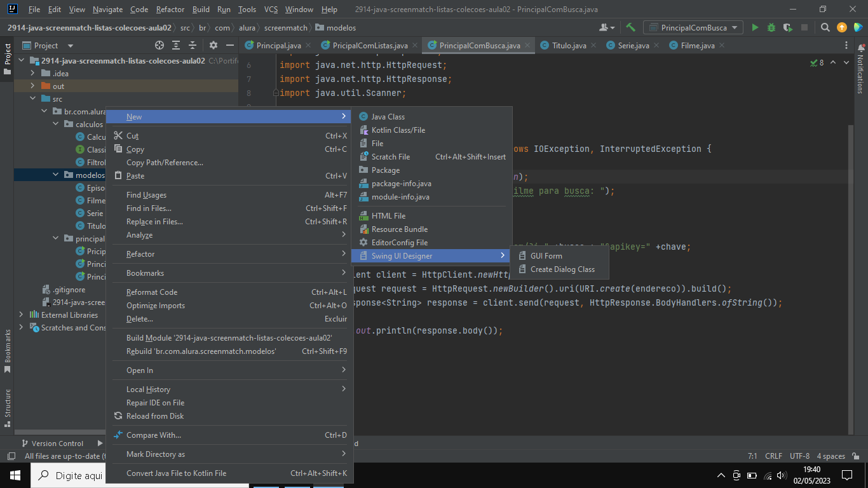This screenshot has width=868, height=488.
Task: Open the PrincipalComBusca run configuration dropdown
Action: point(693,28)
